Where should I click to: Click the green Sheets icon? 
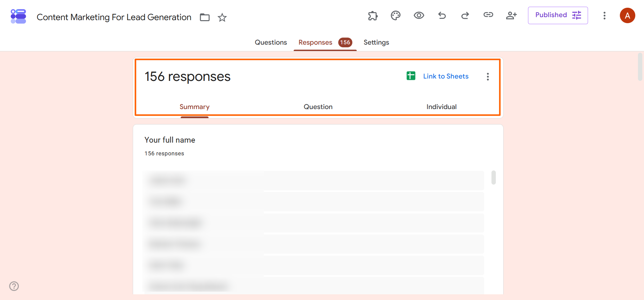pos(411,76)
